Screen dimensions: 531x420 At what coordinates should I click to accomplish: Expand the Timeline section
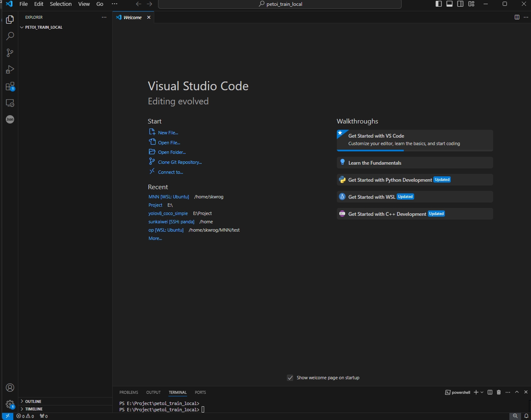[x=33, y=409]
